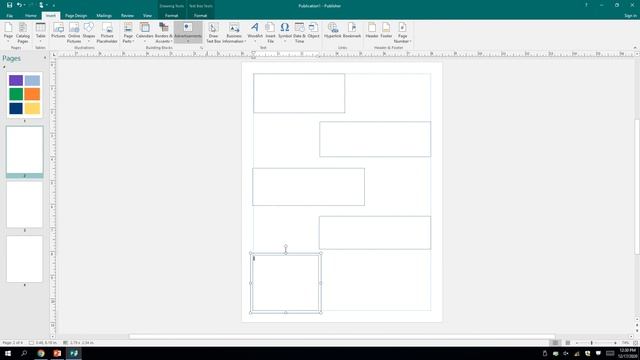Open the Advertisements gallery

[x=188, y=33]
